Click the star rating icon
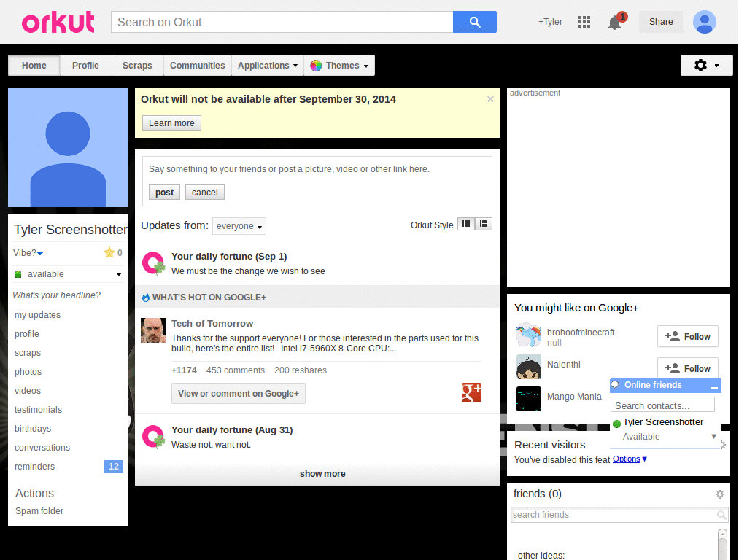This screenshot has height=560, width=747. click(x=109, y=252)
